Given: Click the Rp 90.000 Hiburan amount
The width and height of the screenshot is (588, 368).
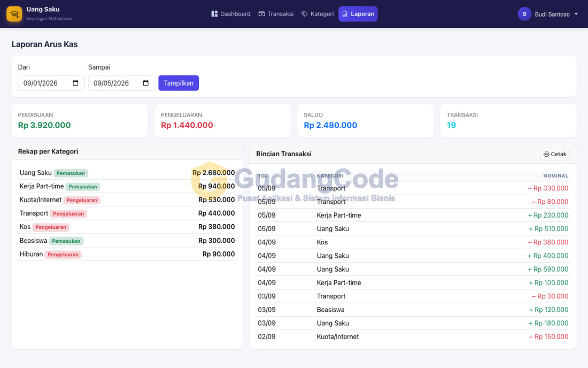Looking at the screenshot, I should point(219,254).
